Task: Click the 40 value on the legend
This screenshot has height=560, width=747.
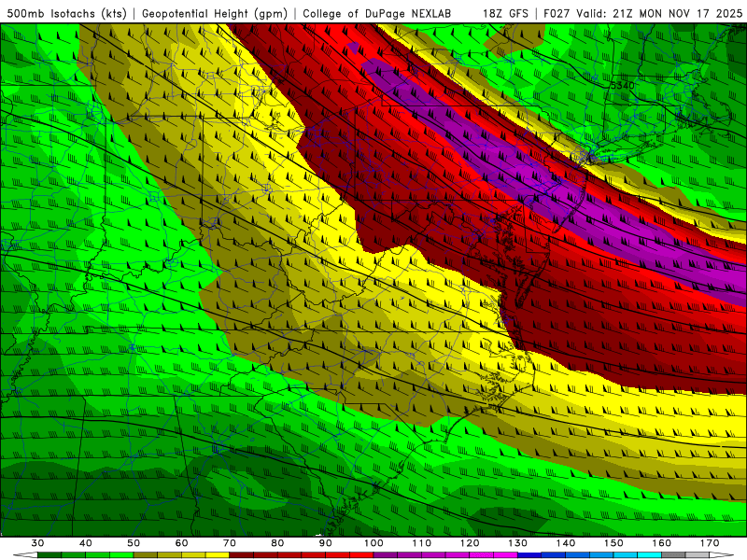Action: (x=86, y=543)
